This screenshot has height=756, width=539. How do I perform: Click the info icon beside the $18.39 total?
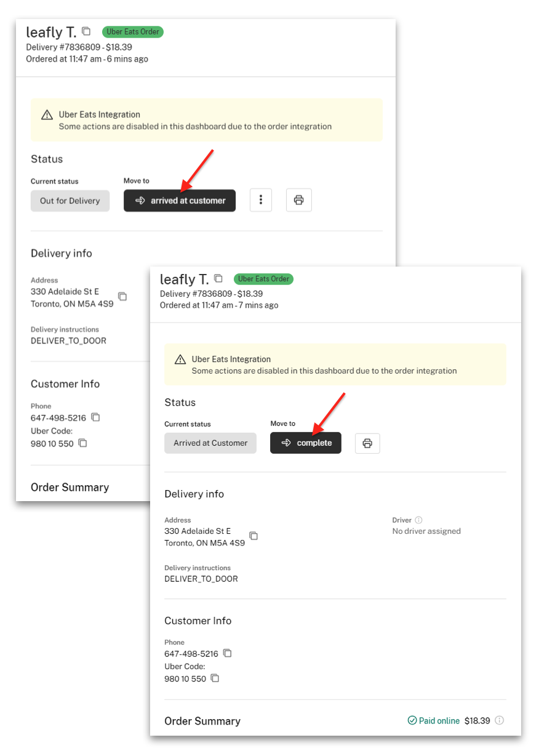click(x=499, y=720)
